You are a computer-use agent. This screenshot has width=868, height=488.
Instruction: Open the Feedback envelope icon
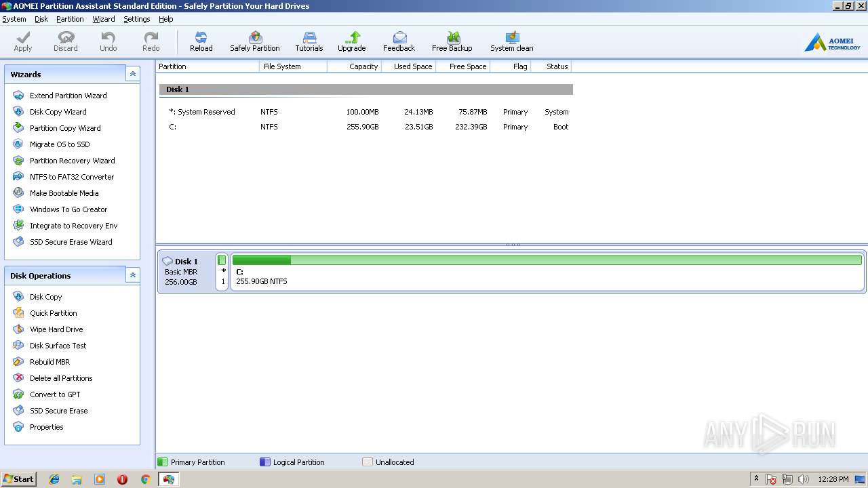coord(399,37)
